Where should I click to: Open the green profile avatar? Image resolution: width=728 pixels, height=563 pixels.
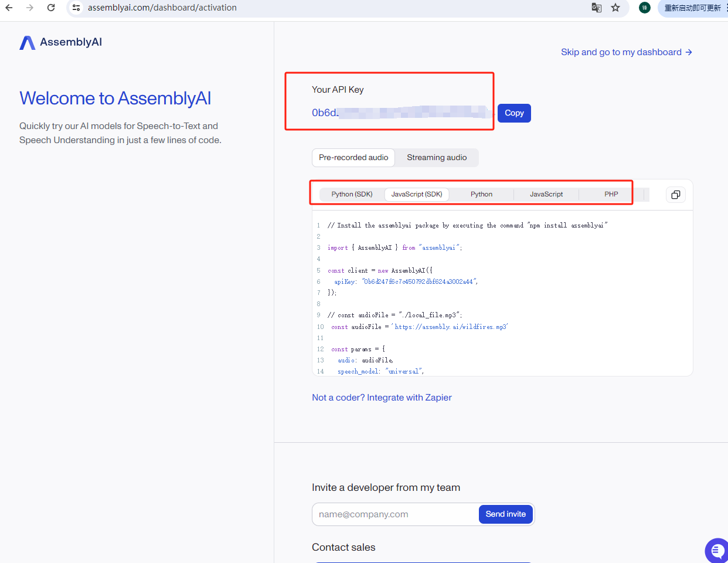645,8
